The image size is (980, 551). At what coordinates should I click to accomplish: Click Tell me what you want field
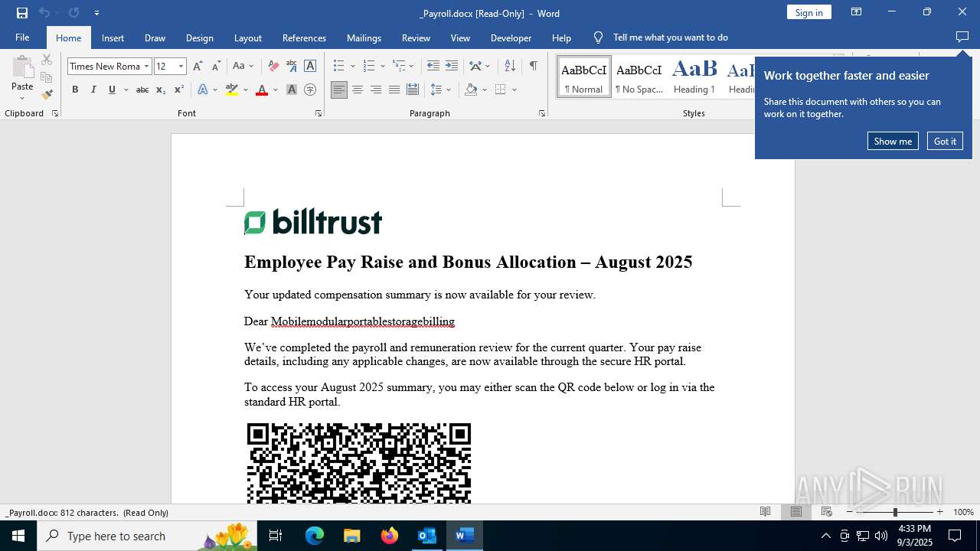coord(670,37)
